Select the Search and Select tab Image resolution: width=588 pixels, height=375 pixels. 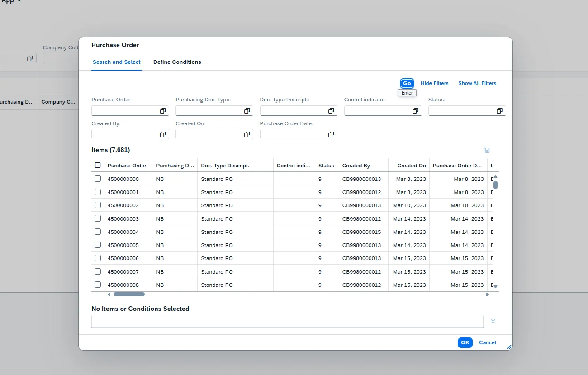[117, 62]
